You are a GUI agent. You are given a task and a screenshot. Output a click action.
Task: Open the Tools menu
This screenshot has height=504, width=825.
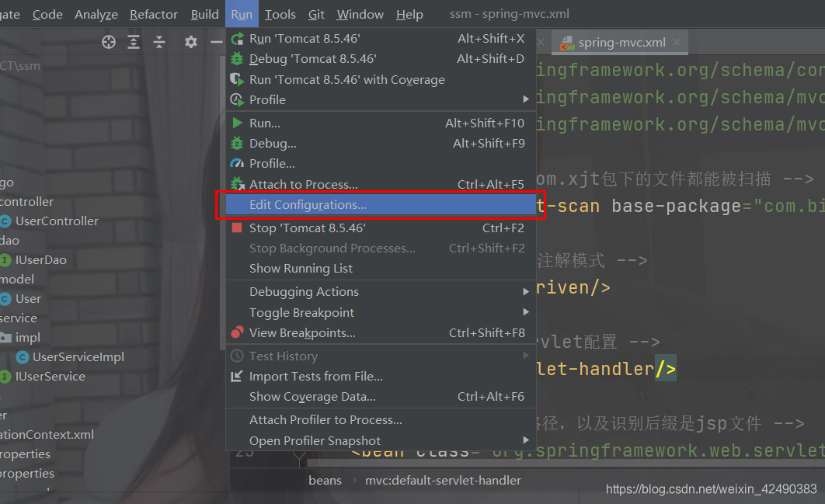coord(280,14)
